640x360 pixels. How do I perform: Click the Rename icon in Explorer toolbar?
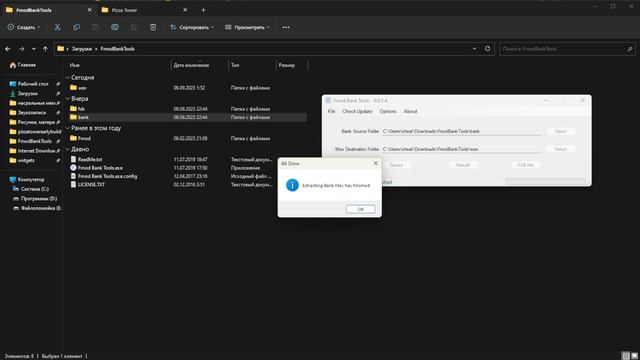115,27
